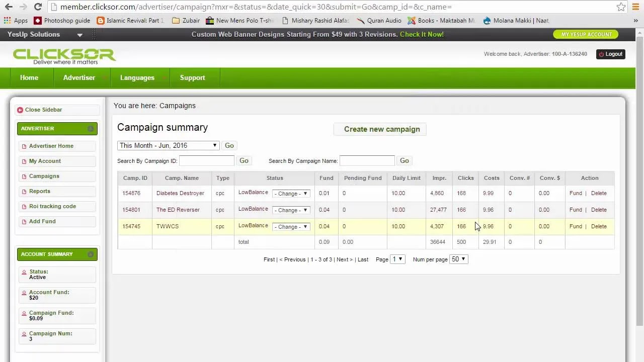Viewport: 644px width, 362px height.
Task: Click Delete for TWWCS campaign
Action: 599,226
